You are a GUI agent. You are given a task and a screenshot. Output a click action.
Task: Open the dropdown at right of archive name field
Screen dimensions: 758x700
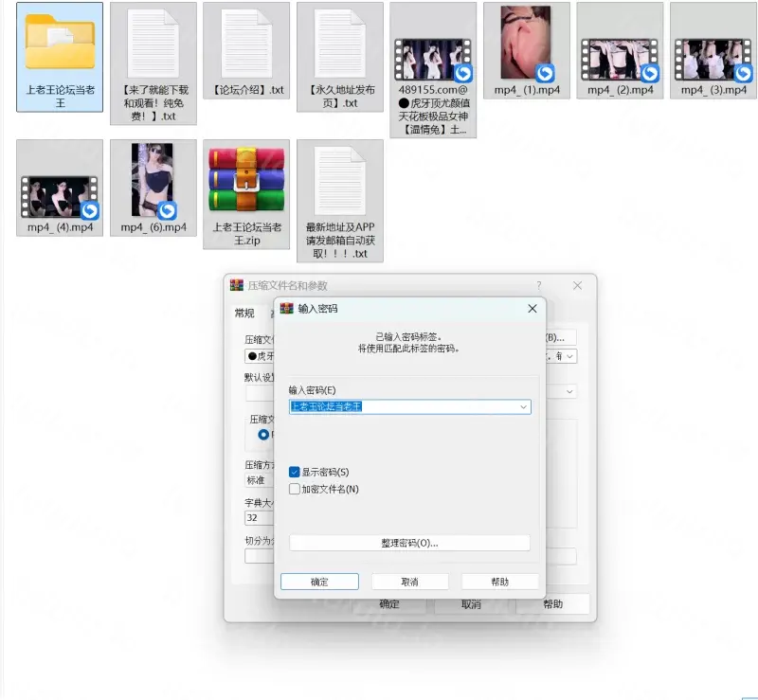pyautogui.click(x=571, y=356)
